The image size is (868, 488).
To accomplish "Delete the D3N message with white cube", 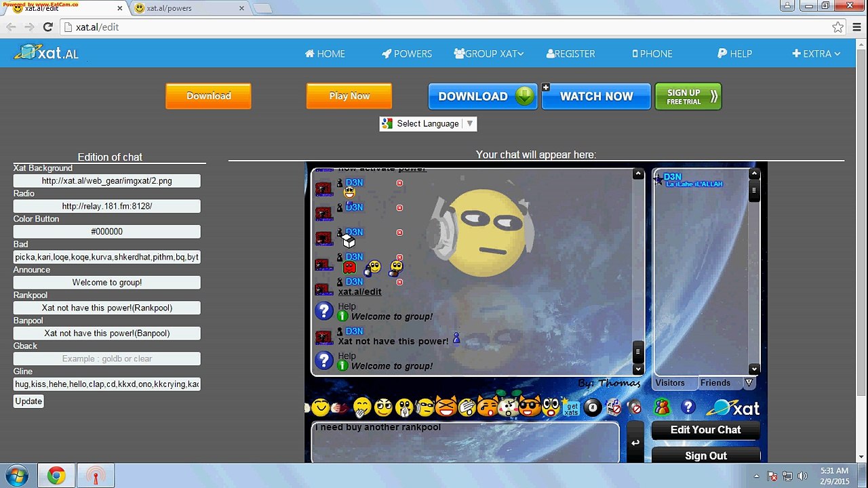I will coord(399,232).
